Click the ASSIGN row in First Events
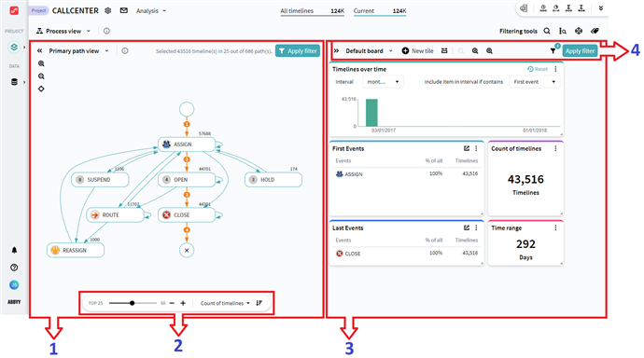The image size is (644, 358). tap(407, 174)
